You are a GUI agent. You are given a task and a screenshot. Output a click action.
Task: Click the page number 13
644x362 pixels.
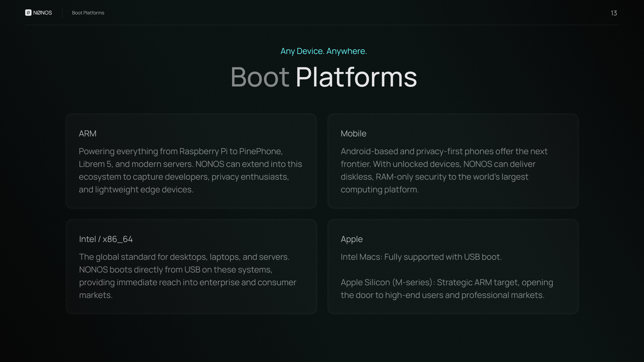click(x=613, y=13)
